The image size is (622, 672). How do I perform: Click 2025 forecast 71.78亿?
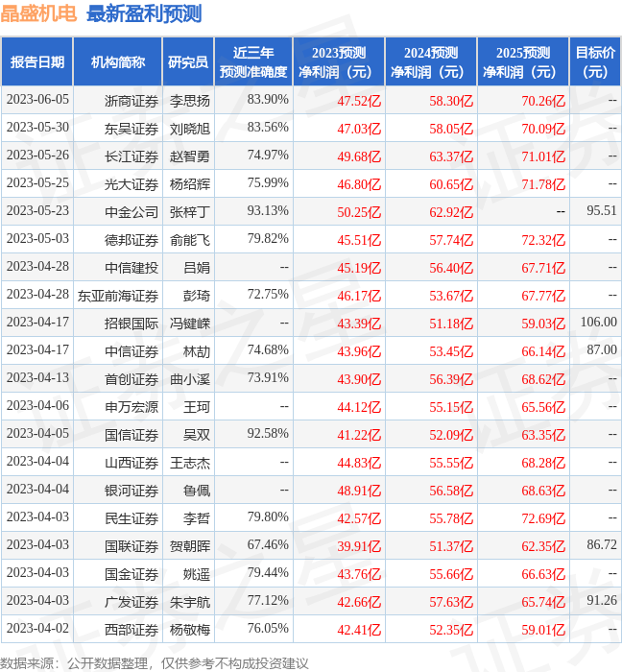(x=543, y=184)
